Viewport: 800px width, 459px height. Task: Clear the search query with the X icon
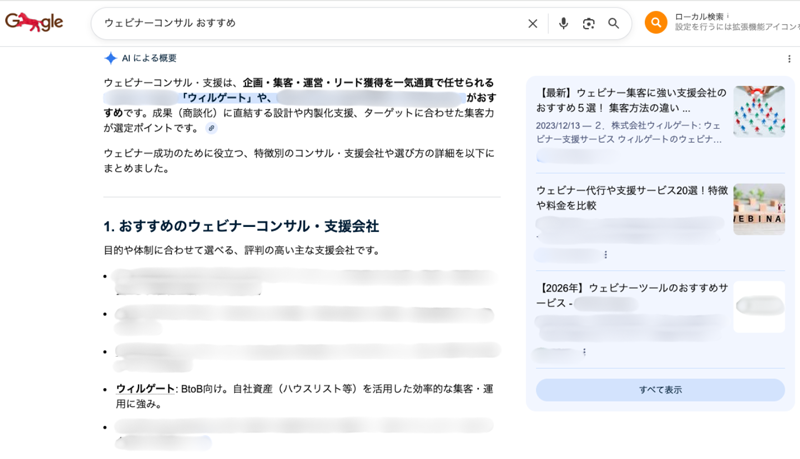[533, 23]
